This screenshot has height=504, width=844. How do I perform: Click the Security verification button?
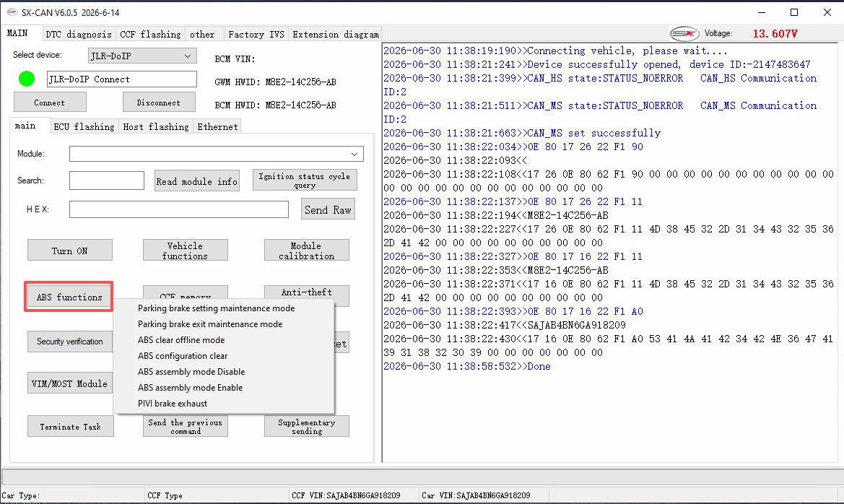pos(70,342)
